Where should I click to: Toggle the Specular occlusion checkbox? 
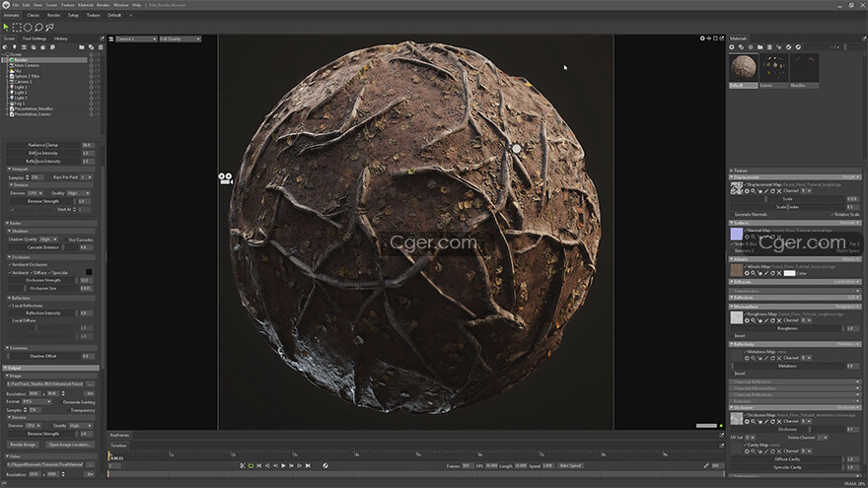[x=50, y=273]
